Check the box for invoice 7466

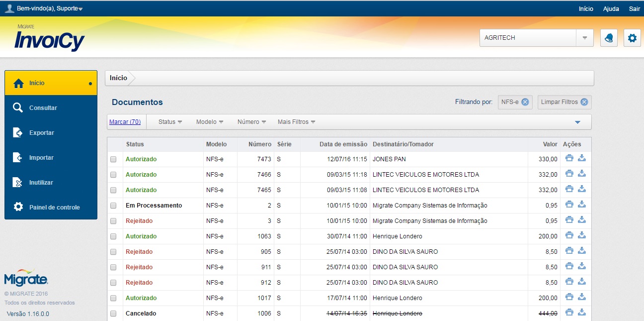113,175
